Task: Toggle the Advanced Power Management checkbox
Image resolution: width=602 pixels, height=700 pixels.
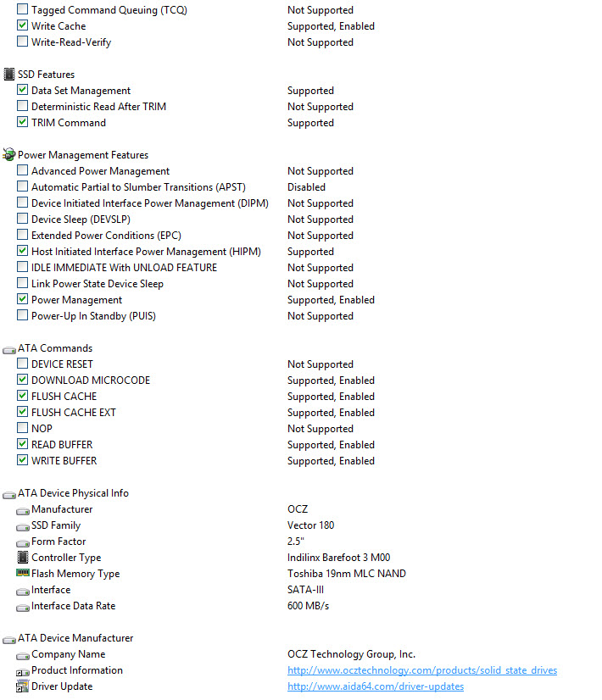Action: (22, 170)
